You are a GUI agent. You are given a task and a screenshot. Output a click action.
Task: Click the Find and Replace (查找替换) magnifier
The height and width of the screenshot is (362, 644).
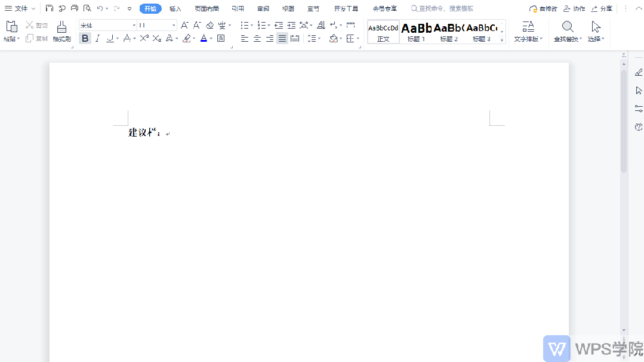(568, 27)
